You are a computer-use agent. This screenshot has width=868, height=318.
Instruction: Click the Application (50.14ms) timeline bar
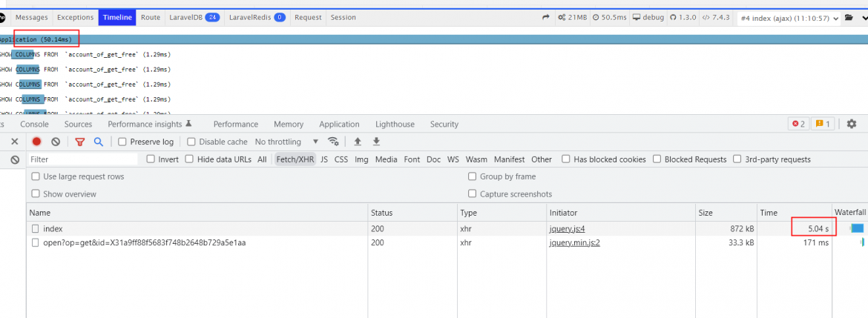point(434,40)
